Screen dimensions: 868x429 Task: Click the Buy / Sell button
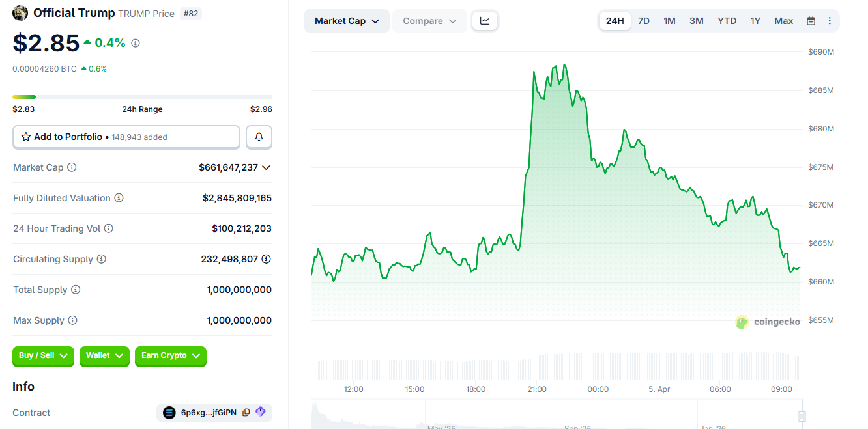43,356
